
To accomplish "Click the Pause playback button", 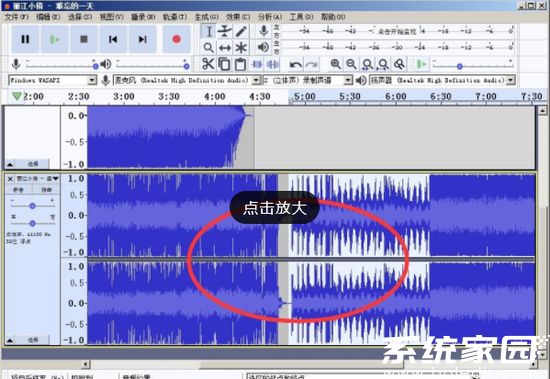I will [x=25, y=39].
